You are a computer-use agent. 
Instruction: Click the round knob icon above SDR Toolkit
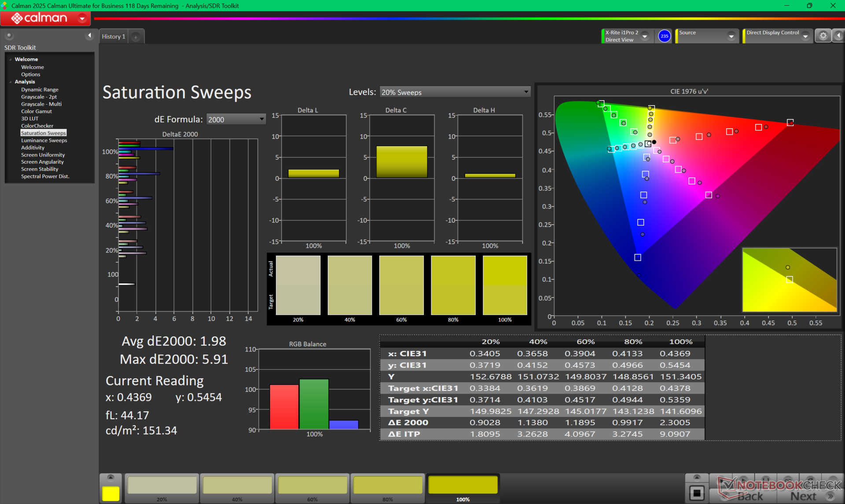click(9, 36)
